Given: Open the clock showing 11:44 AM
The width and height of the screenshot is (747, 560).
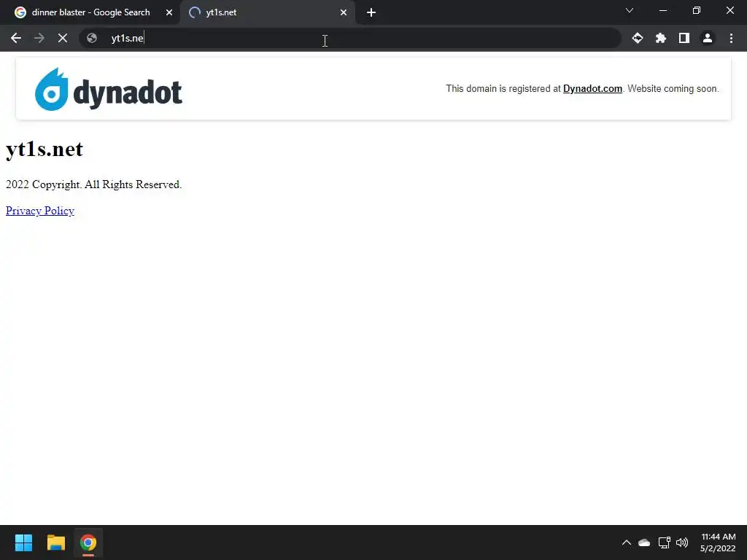Looking at the screenshot, I should coord(718,542).
